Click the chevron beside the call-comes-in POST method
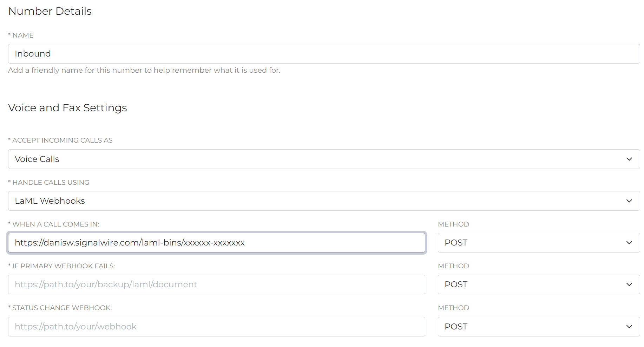644x347 pixels. pos(629,243)
